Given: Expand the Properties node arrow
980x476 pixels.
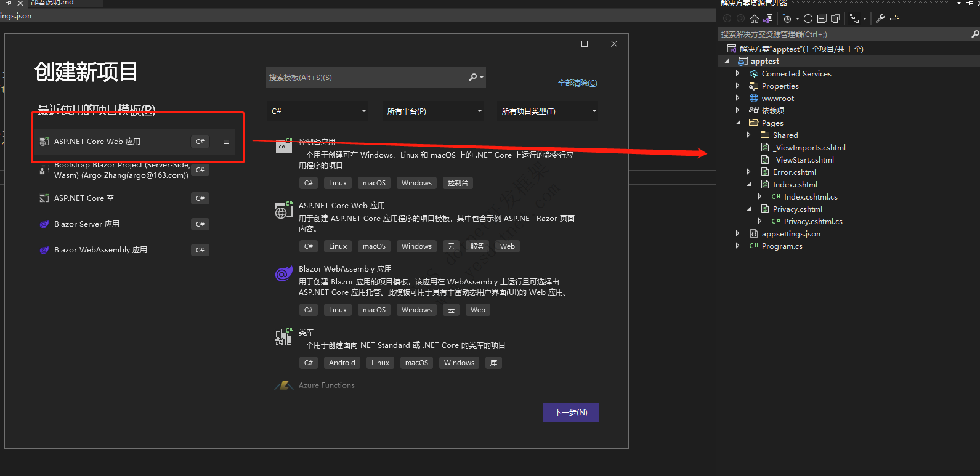Looking at the screenshot, I should click(738, 86).
